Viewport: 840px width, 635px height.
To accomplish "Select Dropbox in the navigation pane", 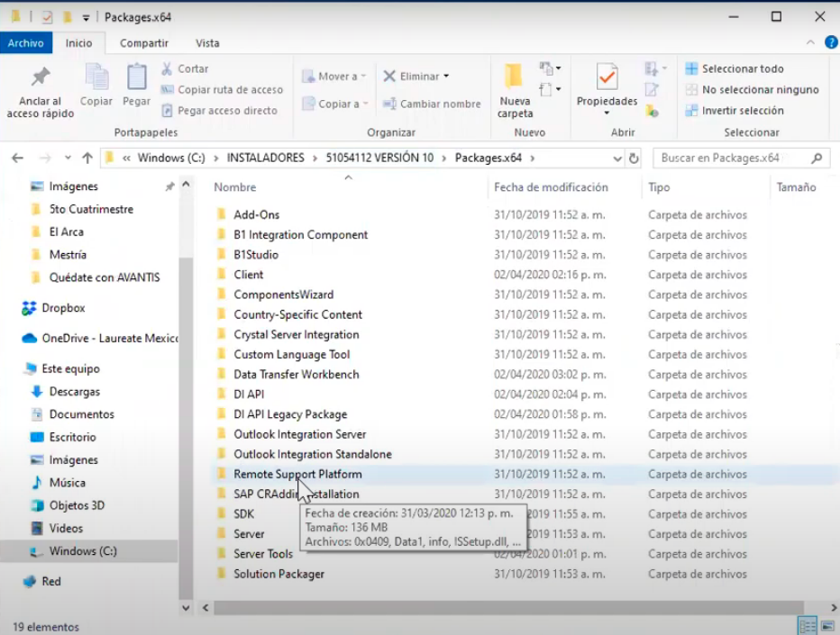I will tap(53, 308).
